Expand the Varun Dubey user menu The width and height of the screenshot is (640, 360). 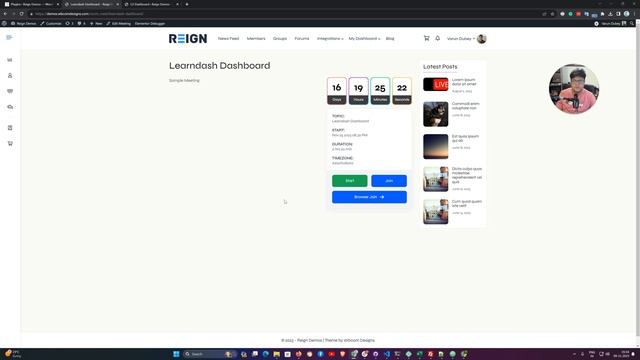[x=461, y=39]
